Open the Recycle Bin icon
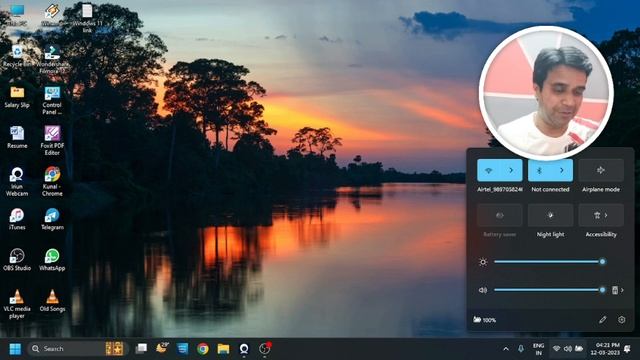The width and height of the screenshot is (640, 360). (x=17, y=56)
